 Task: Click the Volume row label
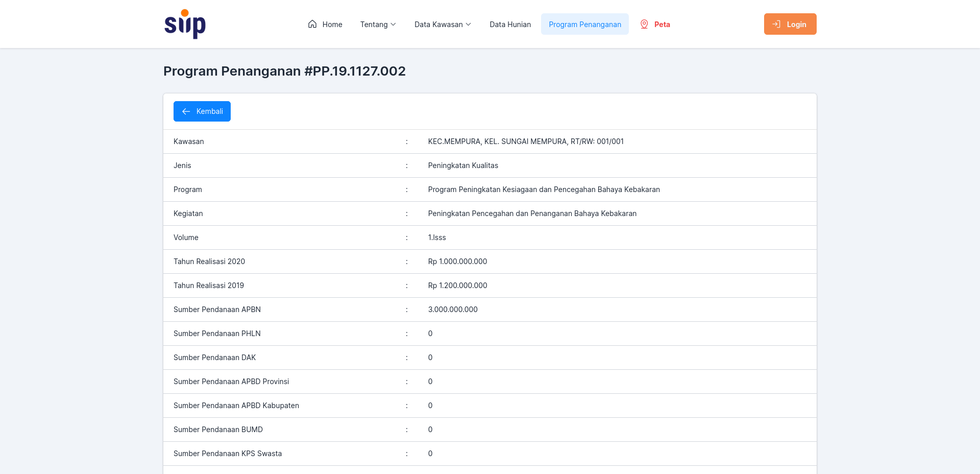tap(186, 238)
